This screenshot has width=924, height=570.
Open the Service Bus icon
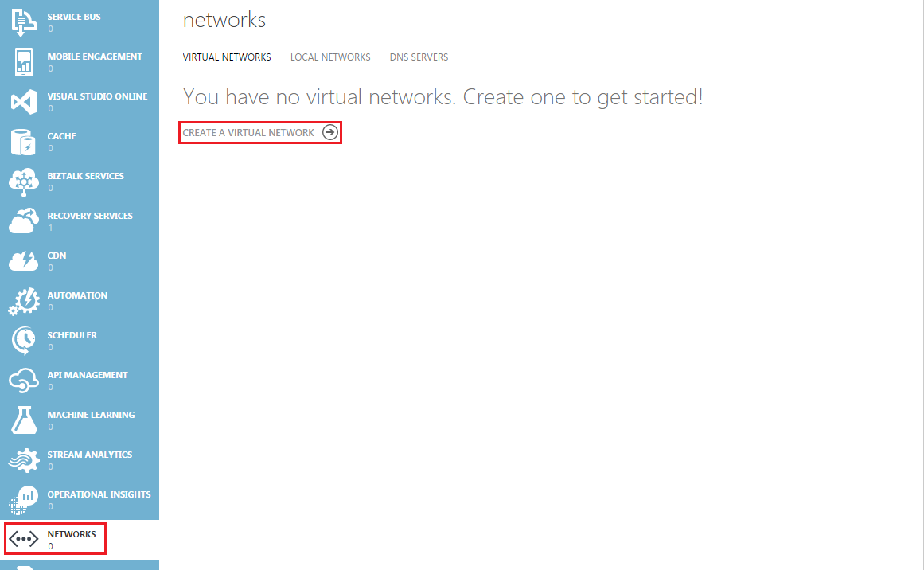pyautogui.click(x=24, y=22)
